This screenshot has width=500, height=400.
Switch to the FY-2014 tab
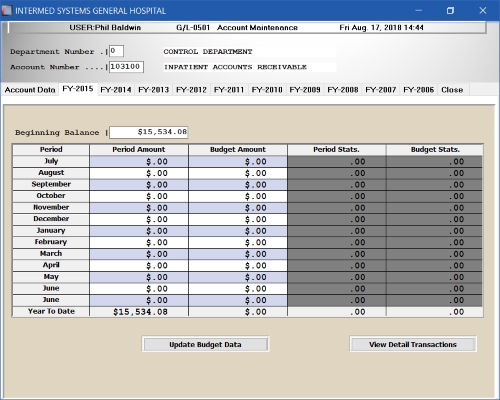click(x=116, y=90)
